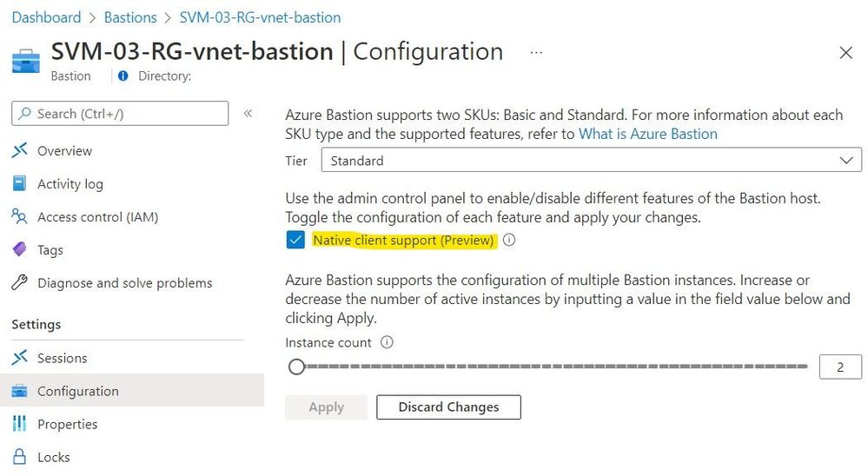The height and width of the screenshot is (476, 868).
Task: Select Configuration menu item
Action: [132, 390]
